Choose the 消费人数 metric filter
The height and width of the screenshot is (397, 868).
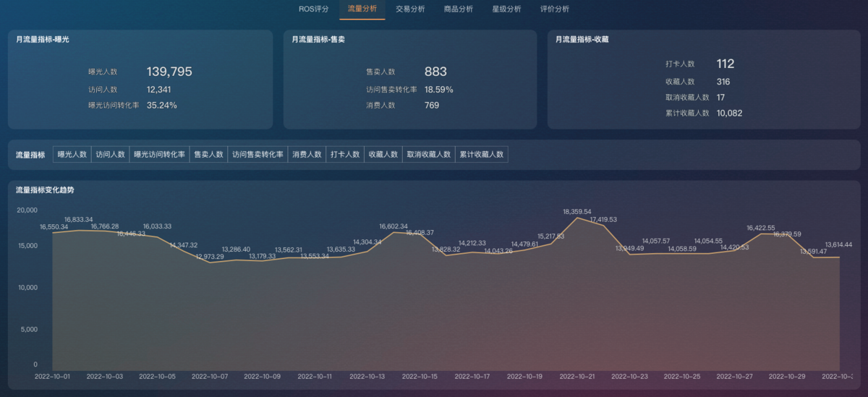307,155
